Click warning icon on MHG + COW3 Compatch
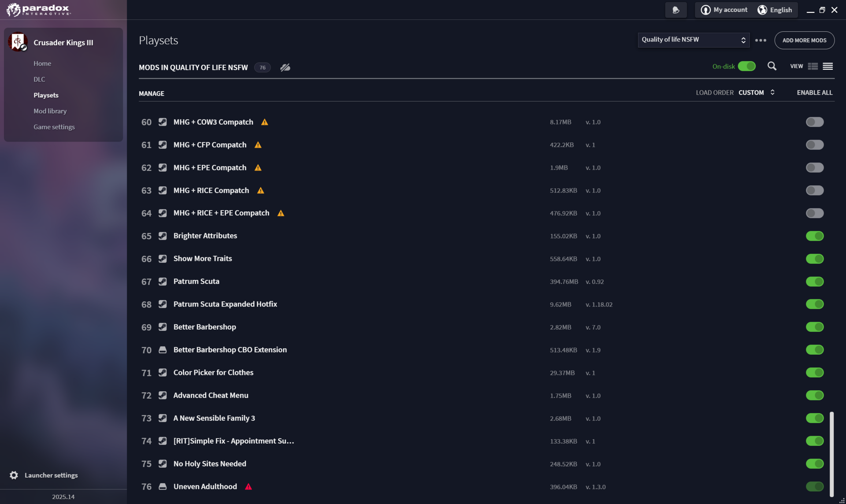Viewport: 846px width, 504px height. click(264, 122)
